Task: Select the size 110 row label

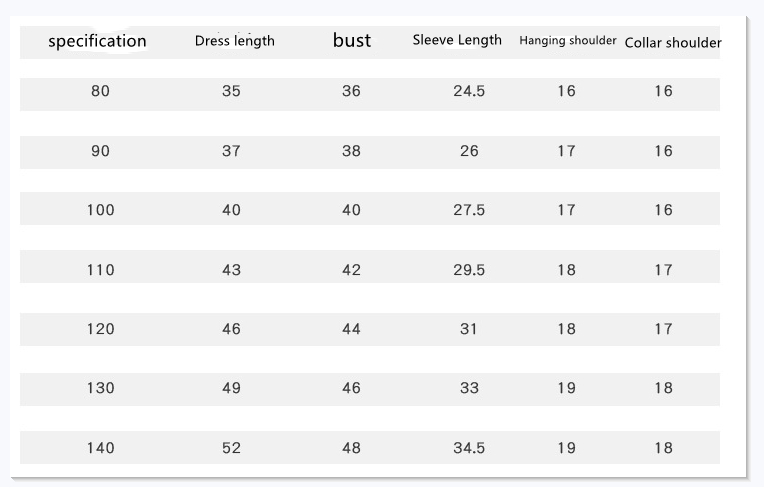Action: [x=100, y=270]
